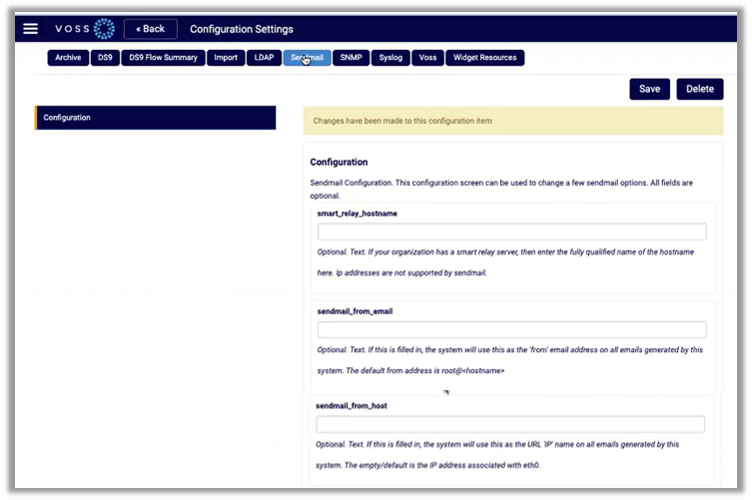Open the SNMP tab
The width and height of the screenshot is (752, 500).
coord(351,58)
